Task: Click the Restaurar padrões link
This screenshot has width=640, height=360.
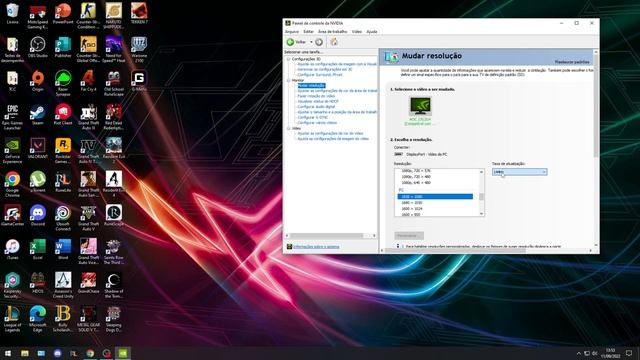Action: 572,62
